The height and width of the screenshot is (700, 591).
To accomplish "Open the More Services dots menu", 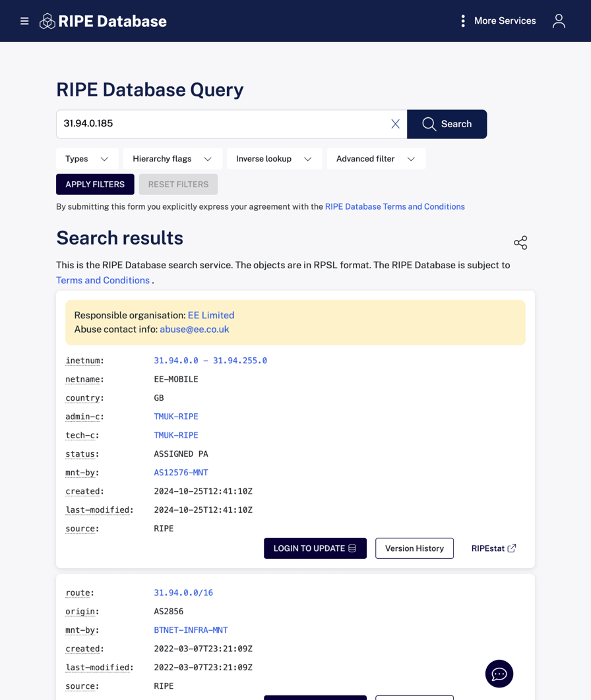I will click(463, 21).
